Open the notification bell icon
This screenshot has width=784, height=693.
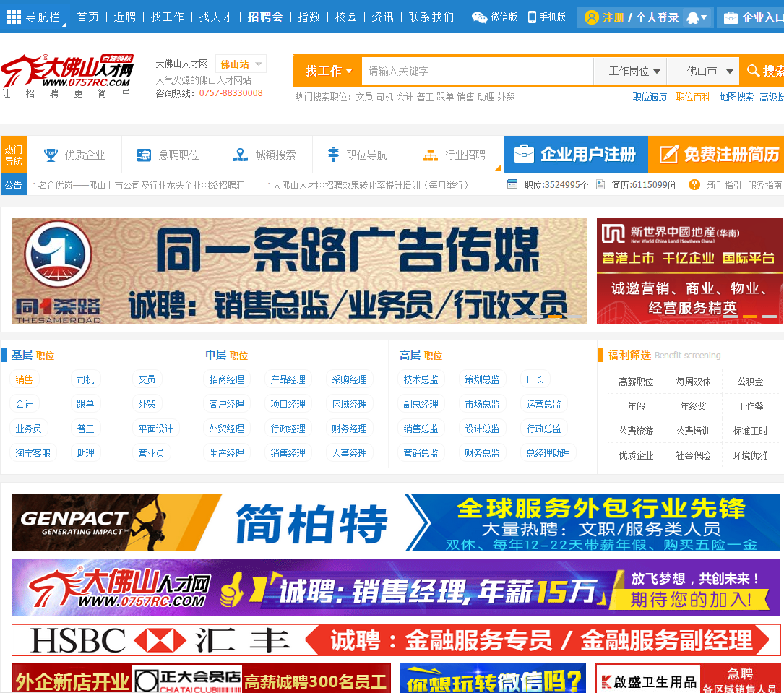point(693,17)
